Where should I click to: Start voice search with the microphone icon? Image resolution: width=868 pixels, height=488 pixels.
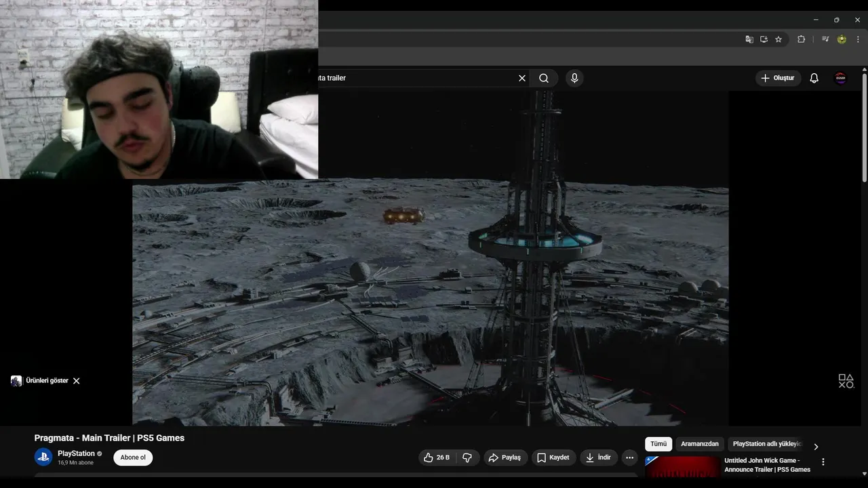[x=574, y=78]
